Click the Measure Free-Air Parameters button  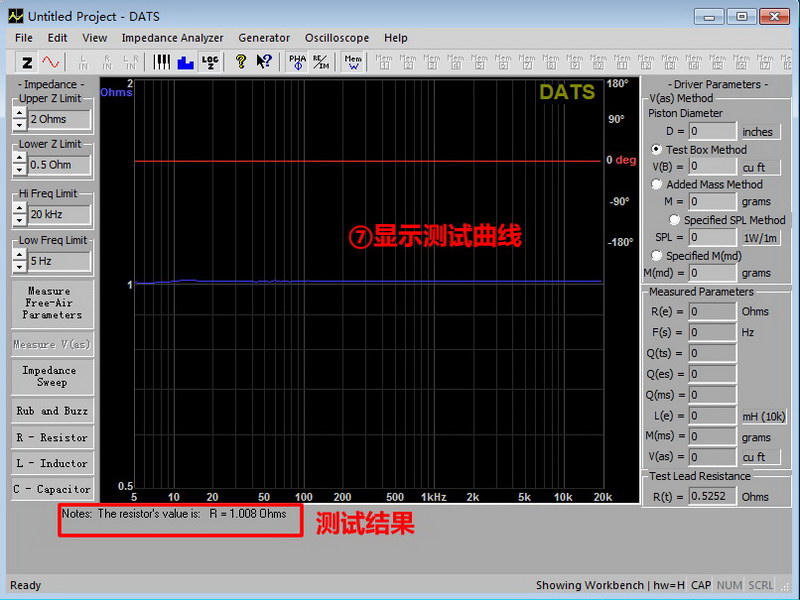point(51,303)
